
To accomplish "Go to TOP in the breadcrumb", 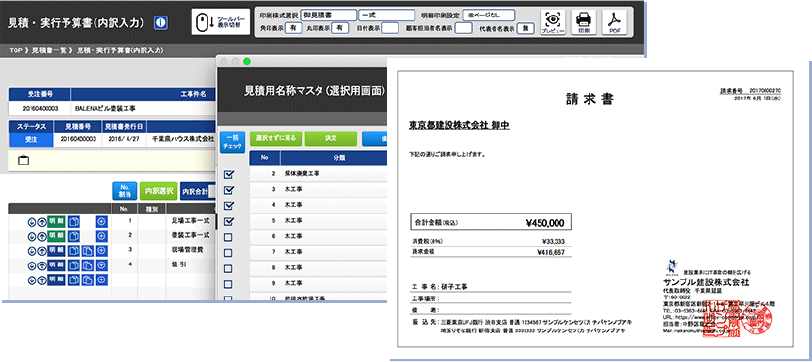I will (x=15, y=50).
